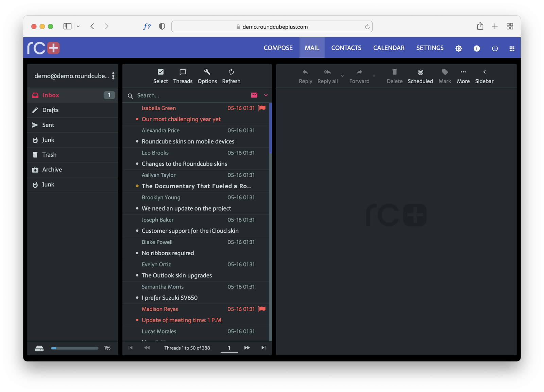Open the Trash folder

point(73,155)
